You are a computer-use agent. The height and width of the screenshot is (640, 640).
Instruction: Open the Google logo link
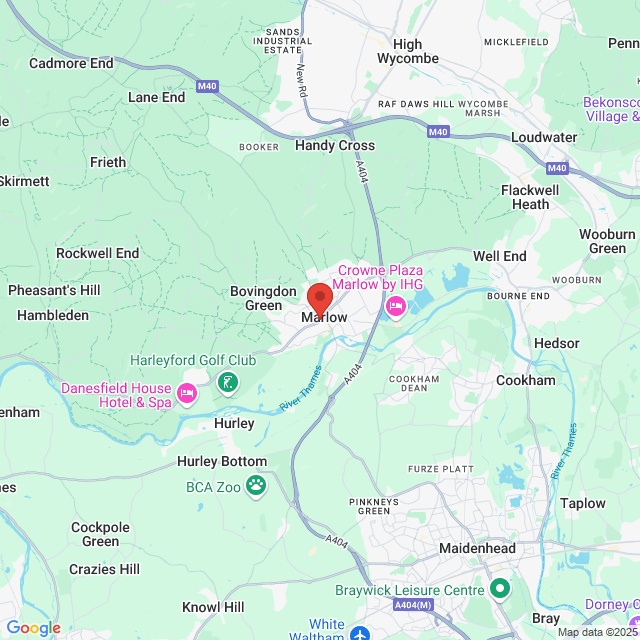coord(33,628)
